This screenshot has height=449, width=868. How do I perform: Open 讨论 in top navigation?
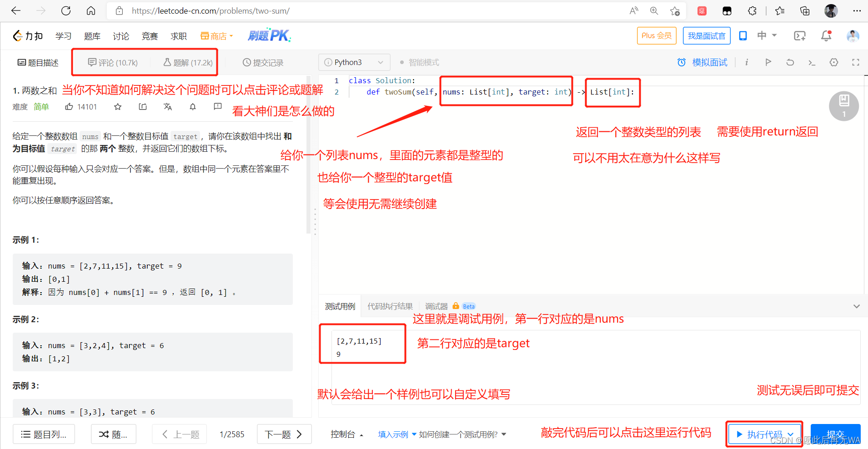(x=121, y=36)
